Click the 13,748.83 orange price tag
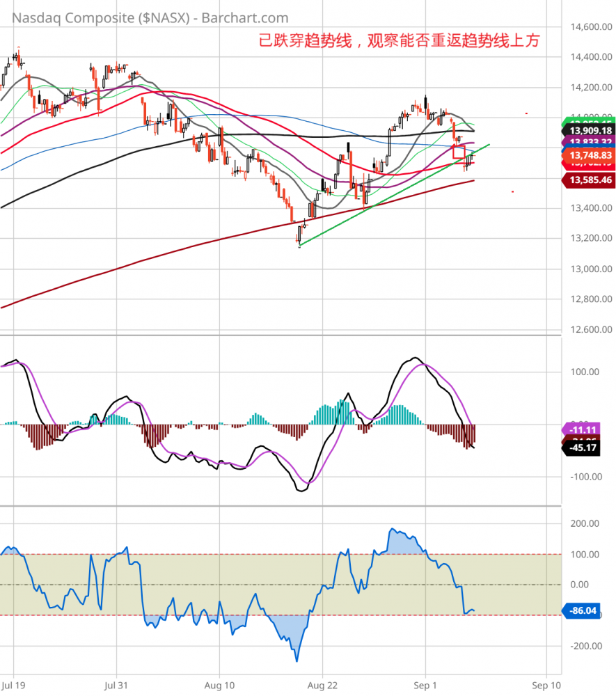The width and height of the screenshot is (616, 696). 590,155
